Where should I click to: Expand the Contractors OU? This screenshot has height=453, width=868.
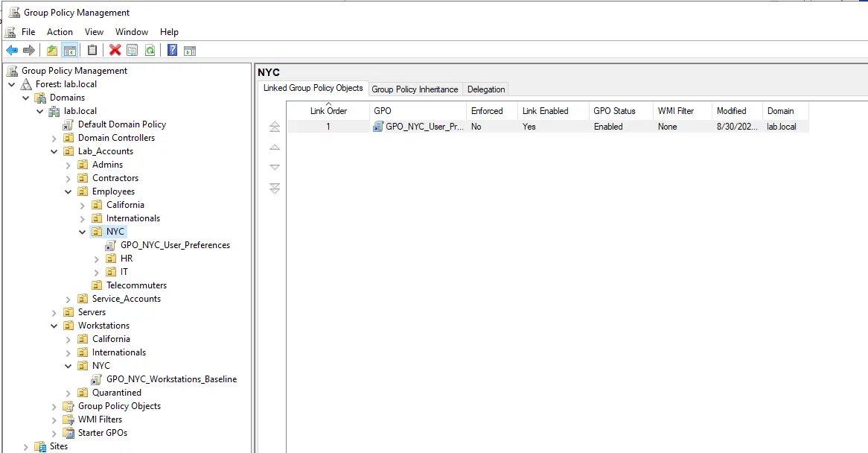tap(68, 178)
